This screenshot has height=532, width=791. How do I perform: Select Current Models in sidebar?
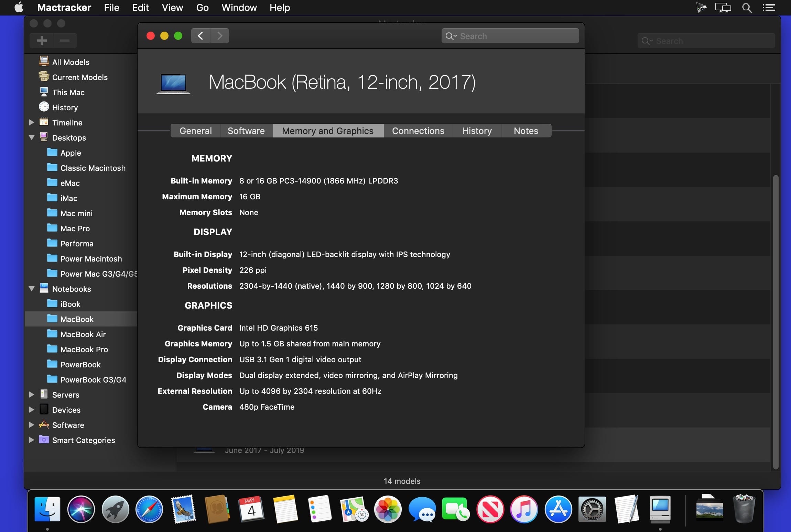point(80,77)
